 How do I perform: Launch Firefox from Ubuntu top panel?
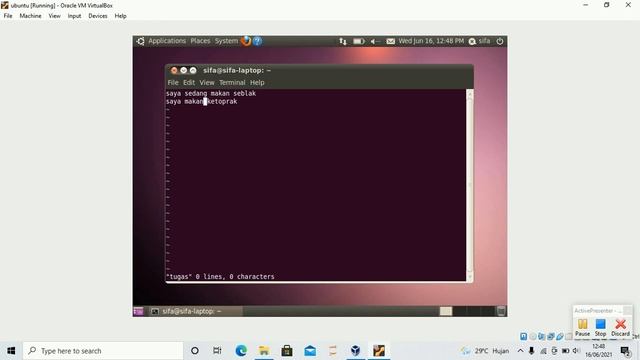coord(246,41)
